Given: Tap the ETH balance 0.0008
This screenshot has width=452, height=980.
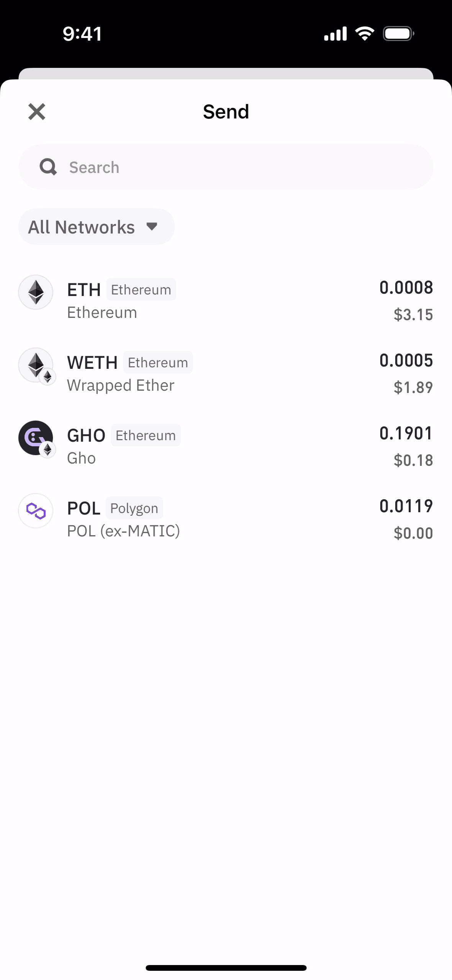Looking at the screenshot, I should (x=406, y=288).
